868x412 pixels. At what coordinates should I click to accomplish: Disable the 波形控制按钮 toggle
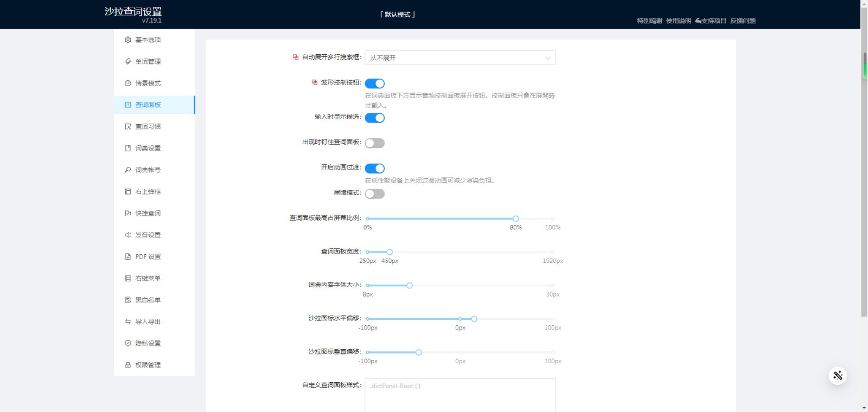coord(374,83)
